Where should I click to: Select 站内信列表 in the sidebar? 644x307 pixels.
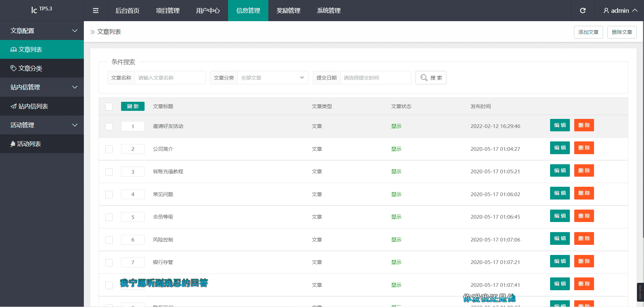click(x=42, y=106)
